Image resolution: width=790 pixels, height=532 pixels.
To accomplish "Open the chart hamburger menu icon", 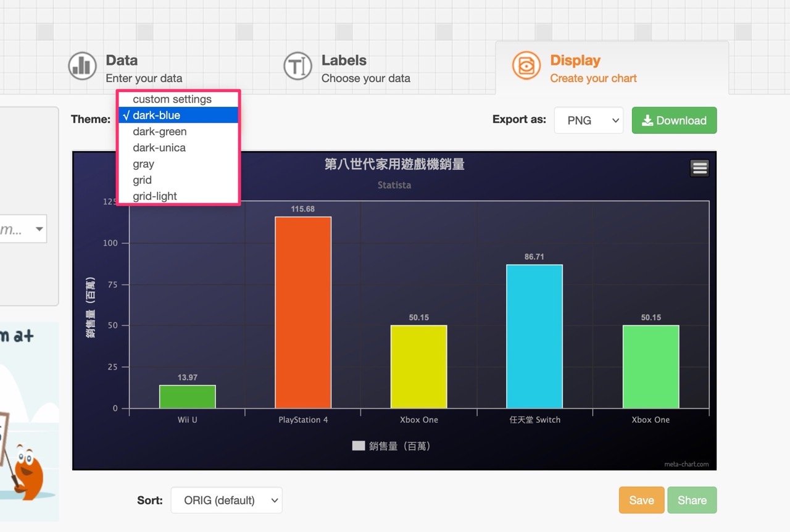I will tap(699, 168).
